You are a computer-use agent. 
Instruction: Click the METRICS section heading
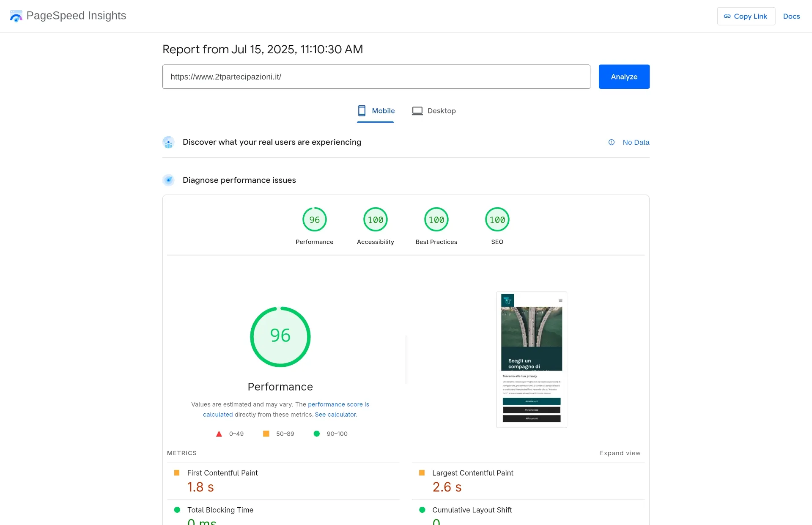[x=182, y=453]
